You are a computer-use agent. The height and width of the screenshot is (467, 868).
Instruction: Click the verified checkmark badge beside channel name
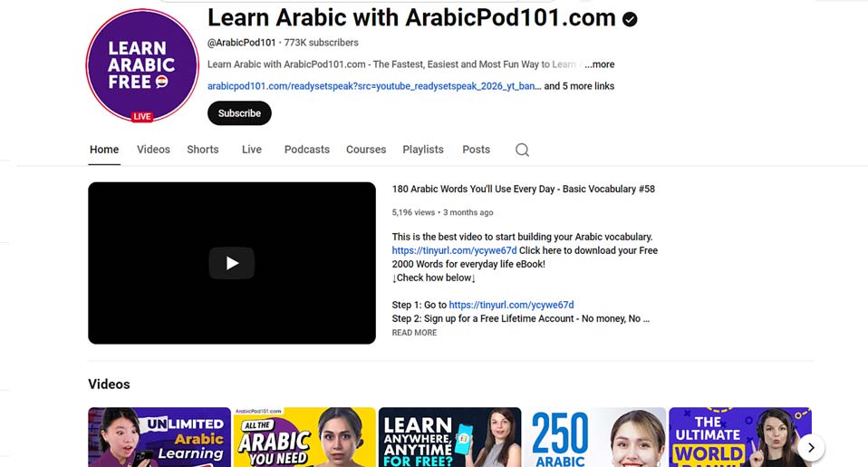(630, 19)
